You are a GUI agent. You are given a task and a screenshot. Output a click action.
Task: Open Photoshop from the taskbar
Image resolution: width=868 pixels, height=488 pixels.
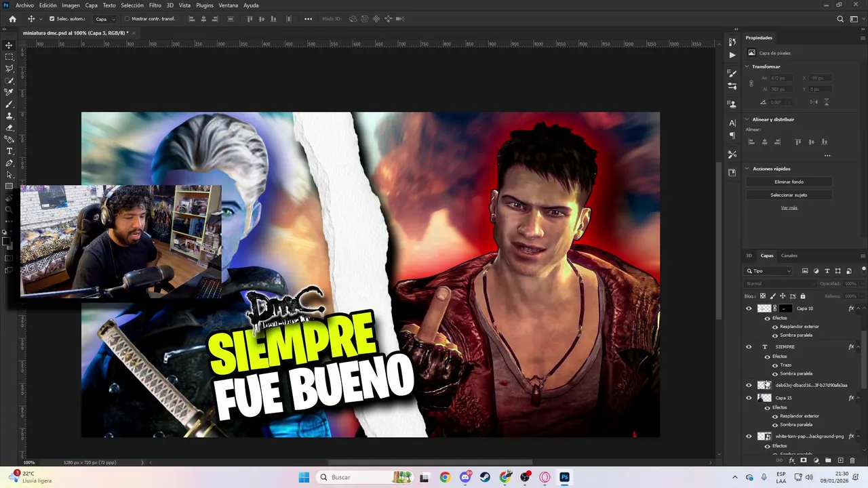click(564, 477)
